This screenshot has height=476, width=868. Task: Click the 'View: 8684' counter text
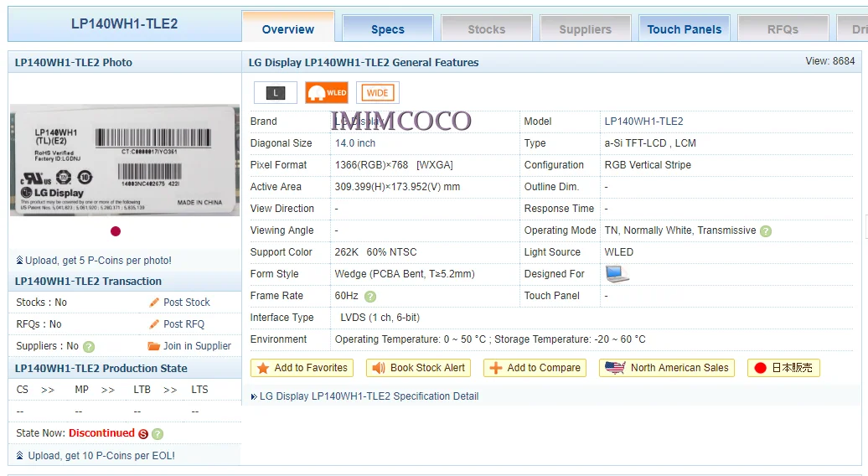click(829, 61)
